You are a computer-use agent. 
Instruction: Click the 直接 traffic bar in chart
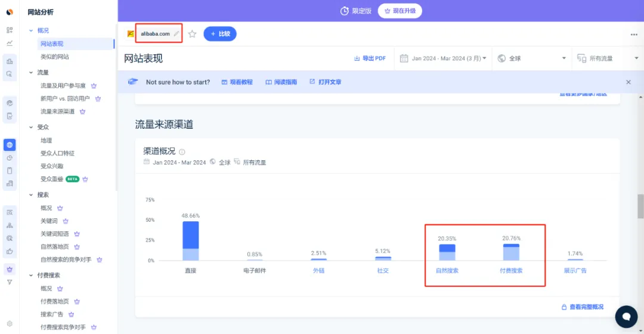191,241
